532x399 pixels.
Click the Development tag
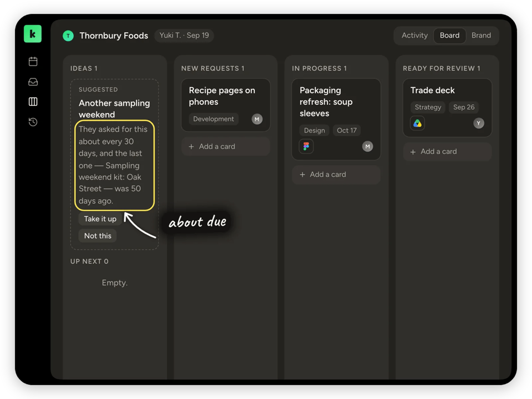tap(213, 119)
